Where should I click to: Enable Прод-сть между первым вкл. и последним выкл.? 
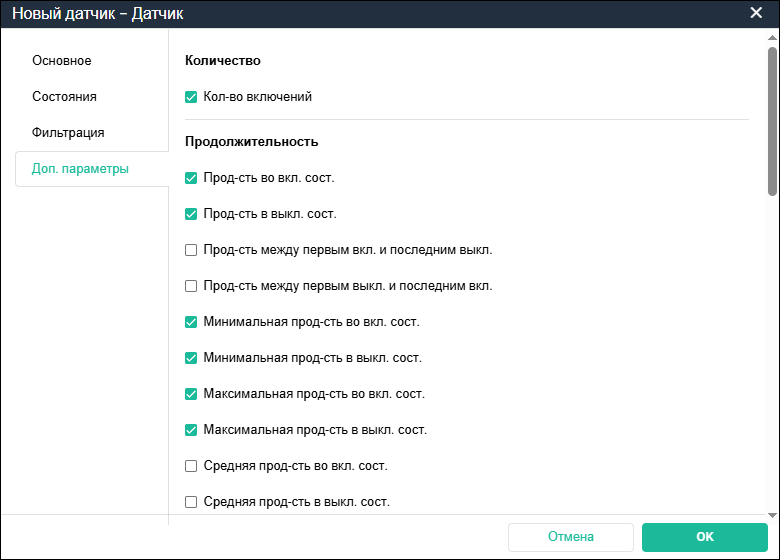(191, 250)
